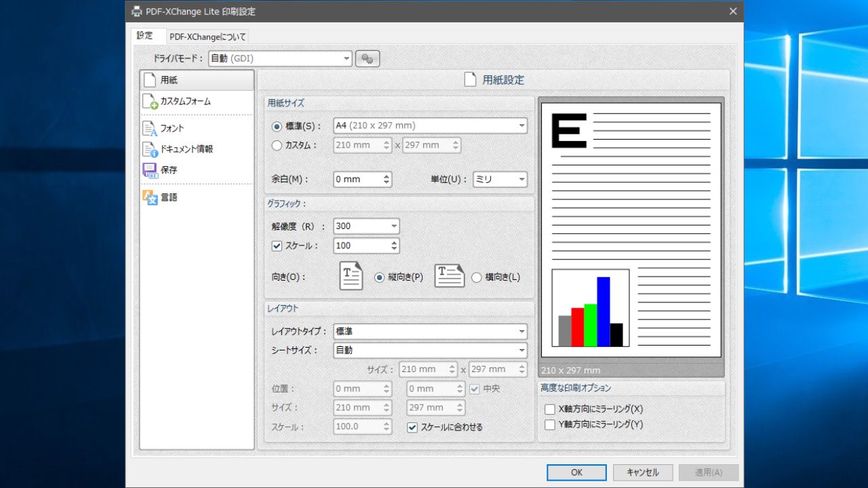The width and height of the screenshot is (868, 488).
Task: Click the portrait orientation page icon
Action: pos(351,276)
